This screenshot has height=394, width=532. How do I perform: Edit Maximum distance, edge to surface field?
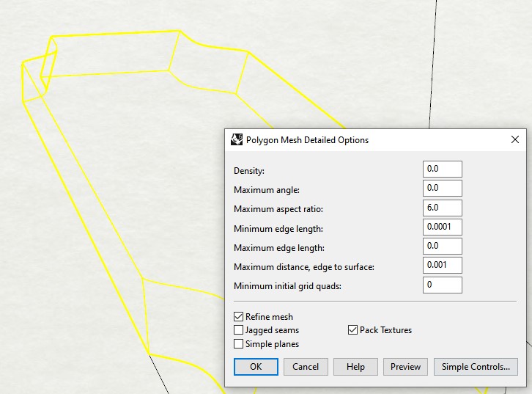pyautogui.click(x=443, y=266)
